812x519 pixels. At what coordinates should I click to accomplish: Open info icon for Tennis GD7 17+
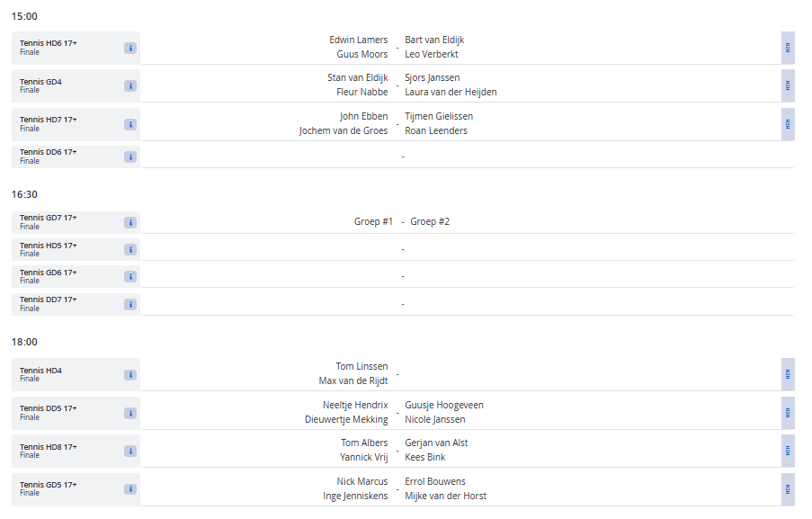130,222
